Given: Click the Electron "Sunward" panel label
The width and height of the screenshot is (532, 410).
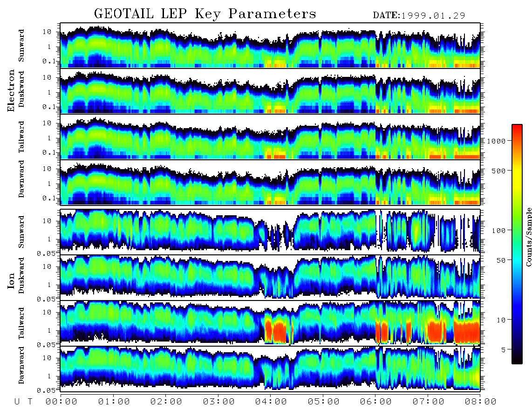Looking at the screenshot, I should point(21,46).
